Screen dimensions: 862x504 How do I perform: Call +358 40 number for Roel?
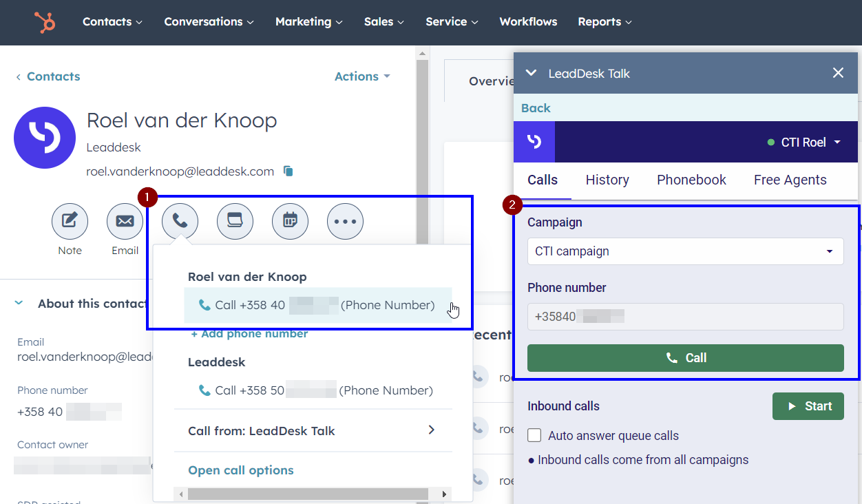pyautogui.click(x=317, y=305)
